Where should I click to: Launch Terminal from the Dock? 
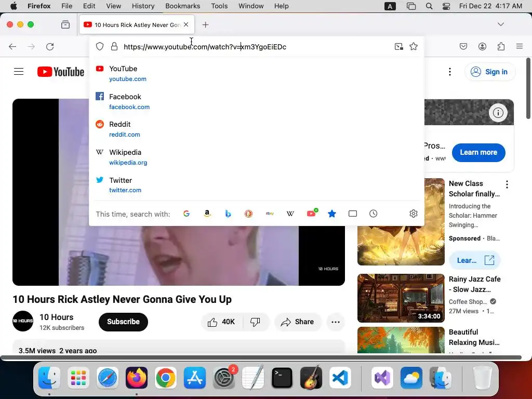click(282, 378)
